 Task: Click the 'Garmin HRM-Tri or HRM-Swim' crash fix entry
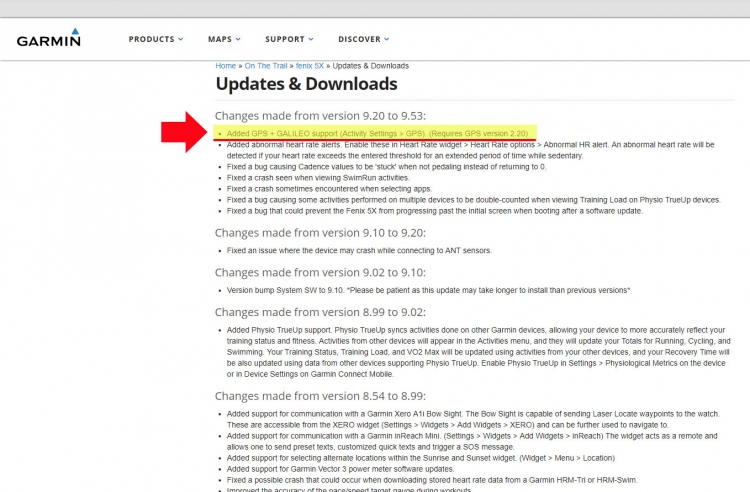point(431,480)
